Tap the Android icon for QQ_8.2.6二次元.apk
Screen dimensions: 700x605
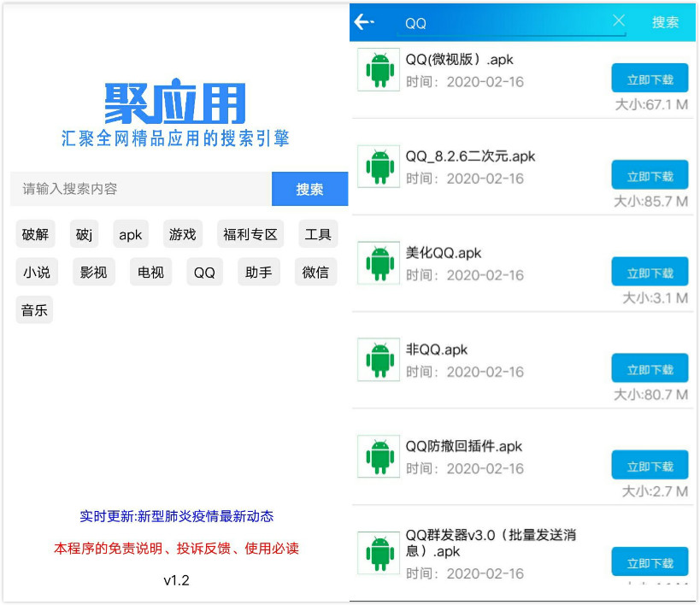[379, 167]
